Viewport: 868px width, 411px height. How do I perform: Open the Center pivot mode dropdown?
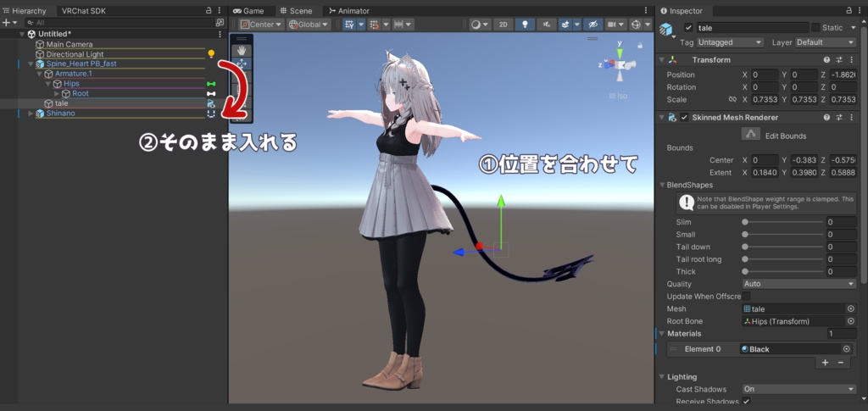point(261,25)
